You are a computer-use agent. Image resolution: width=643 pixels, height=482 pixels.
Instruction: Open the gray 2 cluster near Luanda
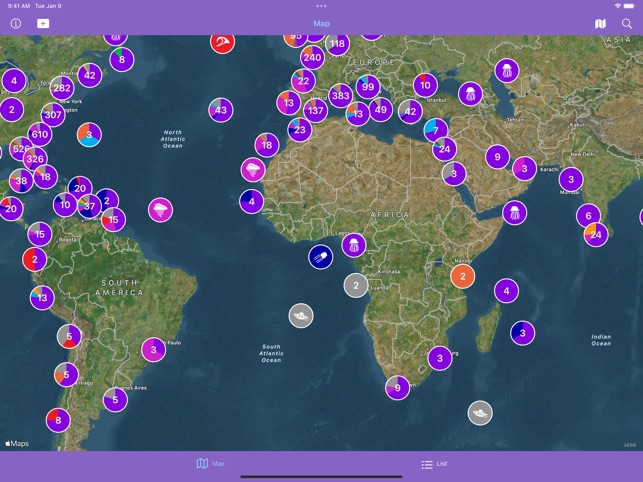coord(356,286)
